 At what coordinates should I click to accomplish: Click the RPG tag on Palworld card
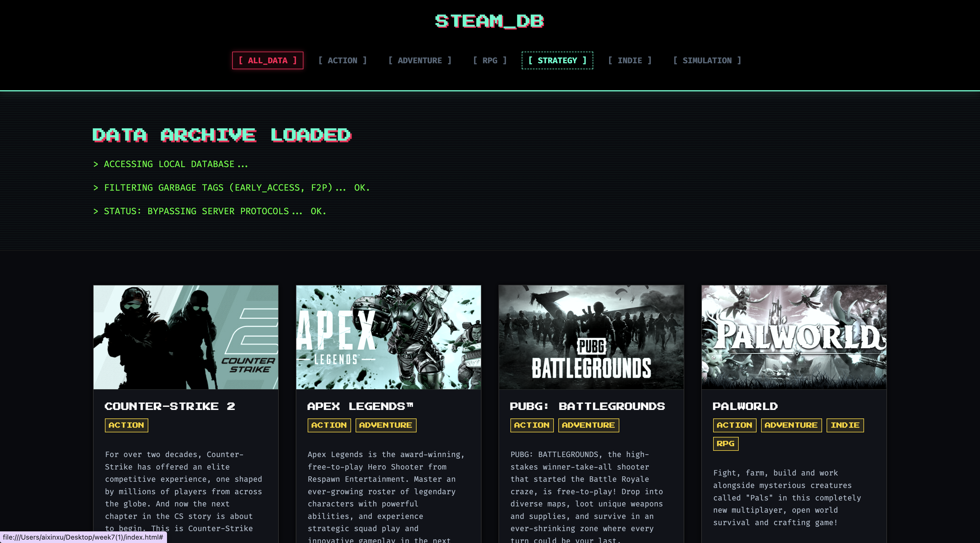point(725,443)
